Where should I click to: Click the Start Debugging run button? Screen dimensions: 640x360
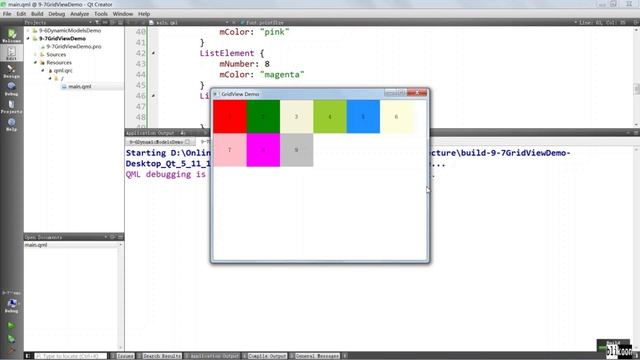[x=11, y=338]
